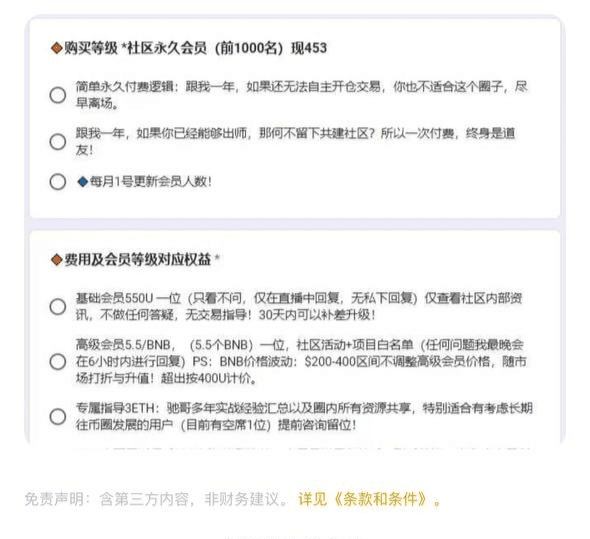Click the 购买等级 社区永久会员 heading

tap(195, 48)
